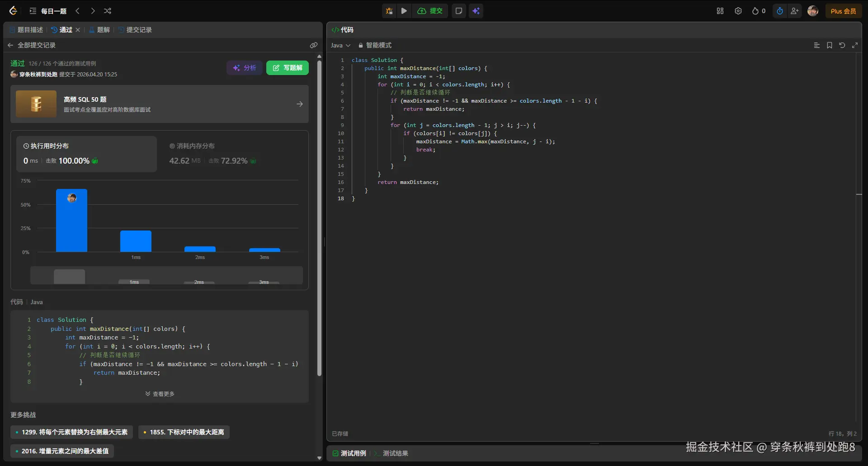Pick a random problem with shuffle icon
Image resolution: width=868 pixels, height=466 pixels.
coord(108,11)
